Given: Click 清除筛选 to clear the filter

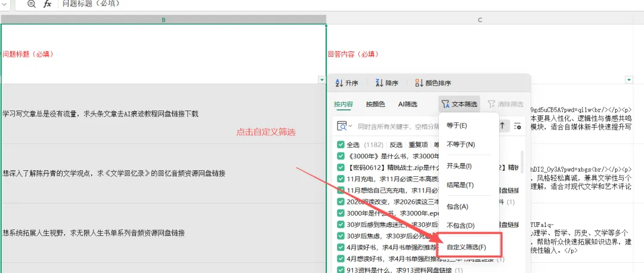Looking at the screenshot, I should pyautogui.click(x=506, y=104).
